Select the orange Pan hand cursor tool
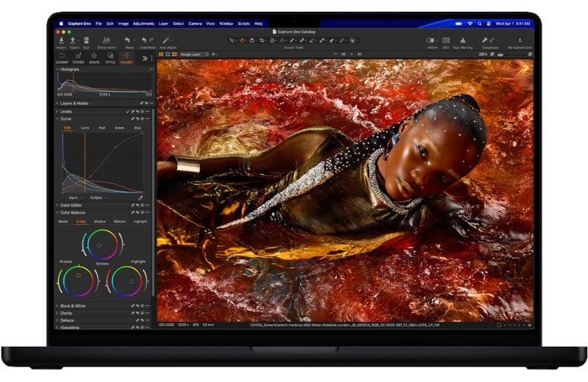 pos(243,40)
